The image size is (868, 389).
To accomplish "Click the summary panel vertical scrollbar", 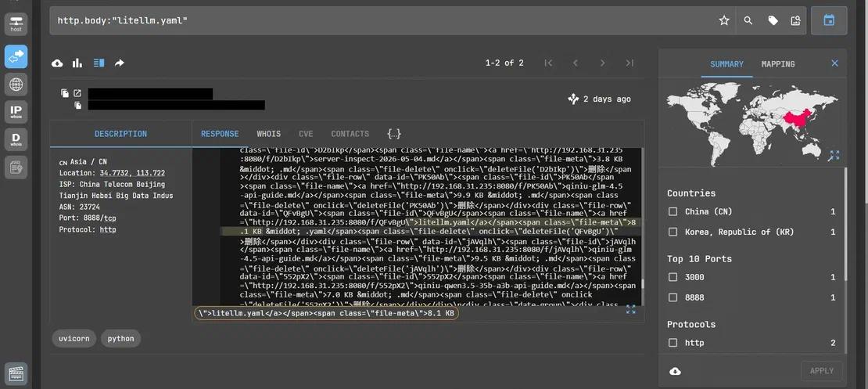I will click(x=845, y=261).
